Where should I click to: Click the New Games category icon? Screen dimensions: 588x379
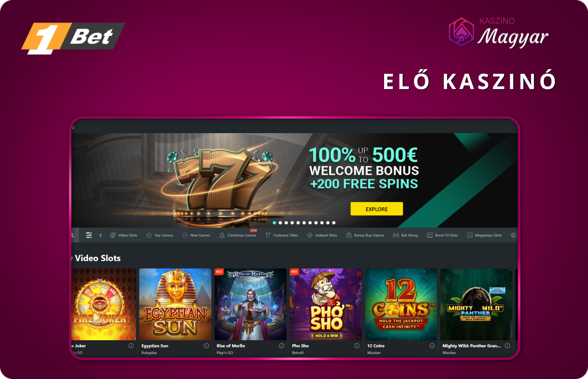185,235
